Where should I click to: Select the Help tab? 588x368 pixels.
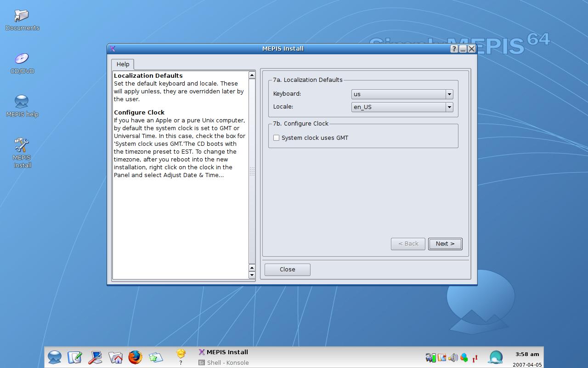tap(123, 64)
